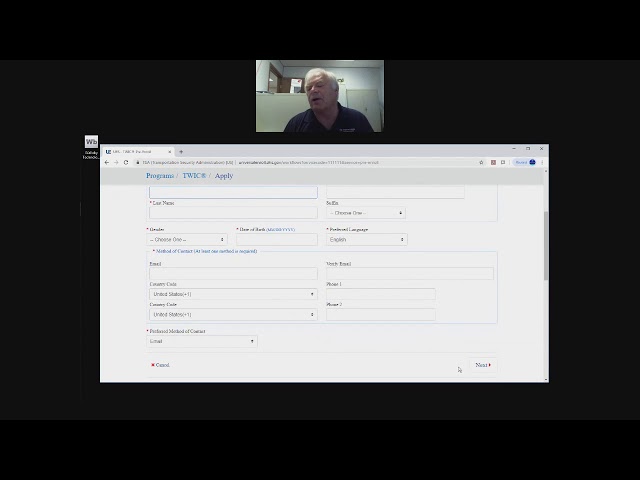640x480 pixels.
Task: Bookmark this page with the star icon
Action: [481, 162]
